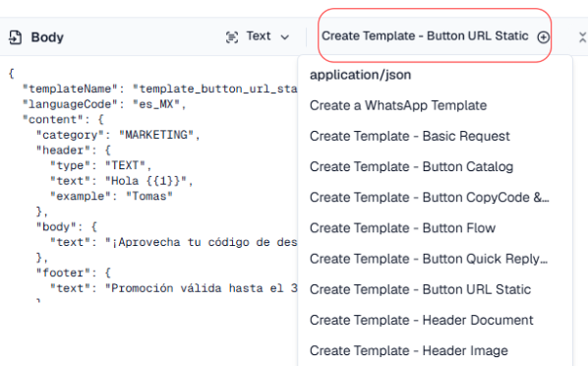This screenshot has height=366, width=588.
Task: Click the "content": { line in JSON
Action: (63, 119)
